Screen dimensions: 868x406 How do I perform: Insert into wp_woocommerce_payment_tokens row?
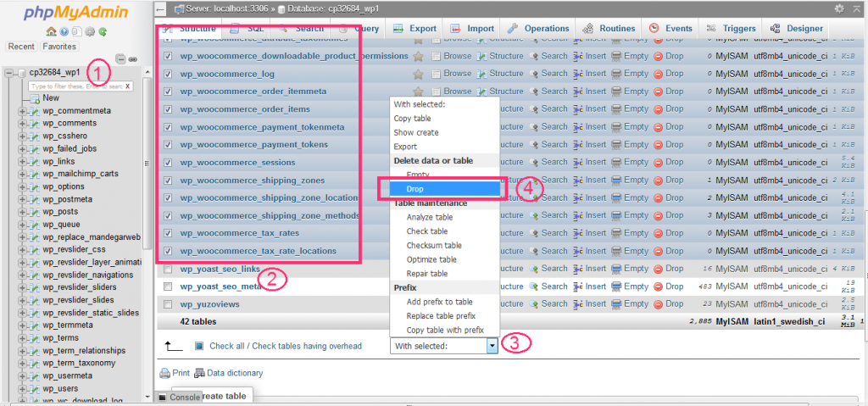[x=590, y=145]
